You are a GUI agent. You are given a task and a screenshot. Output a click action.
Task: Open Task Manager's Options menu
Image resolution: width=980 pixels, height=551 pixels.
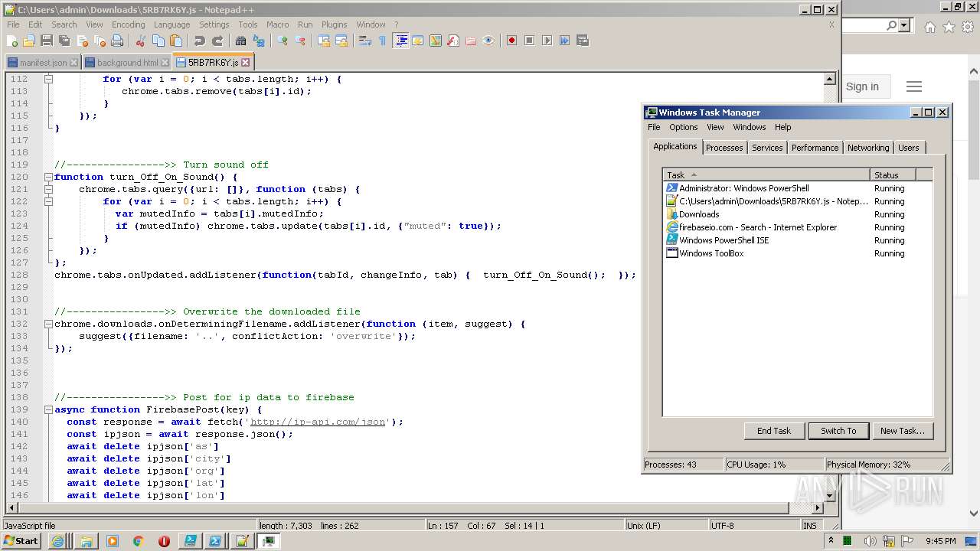point(683,127)
